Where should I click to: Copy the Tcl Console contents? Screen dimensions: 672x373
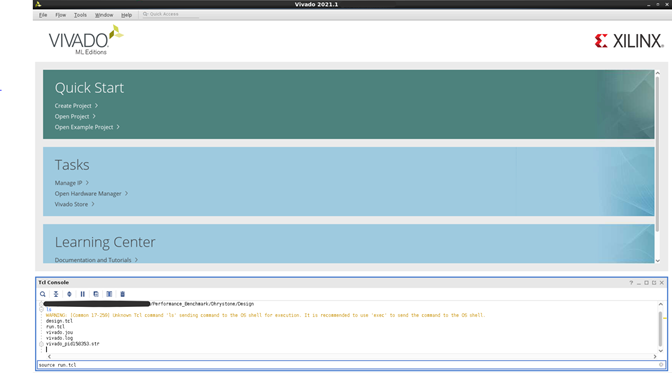[x=96, y=294]
